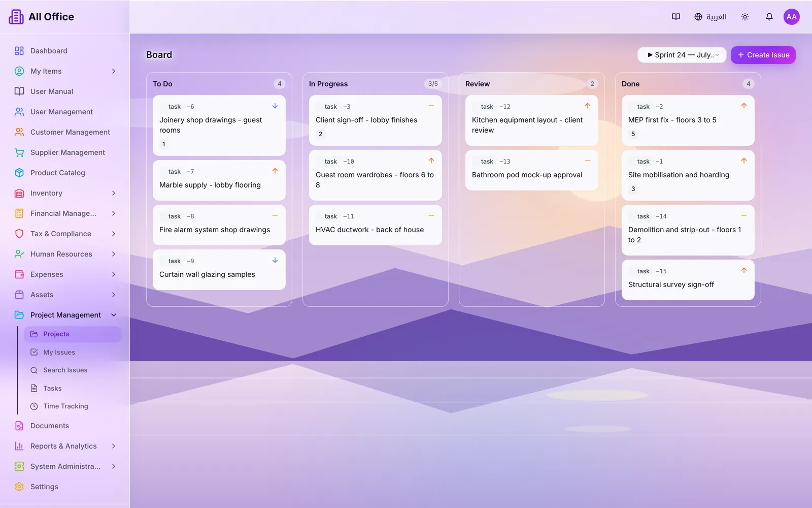812x508 pixels.
Task: Click the User Manual sidebar icon
Action: 19,91
